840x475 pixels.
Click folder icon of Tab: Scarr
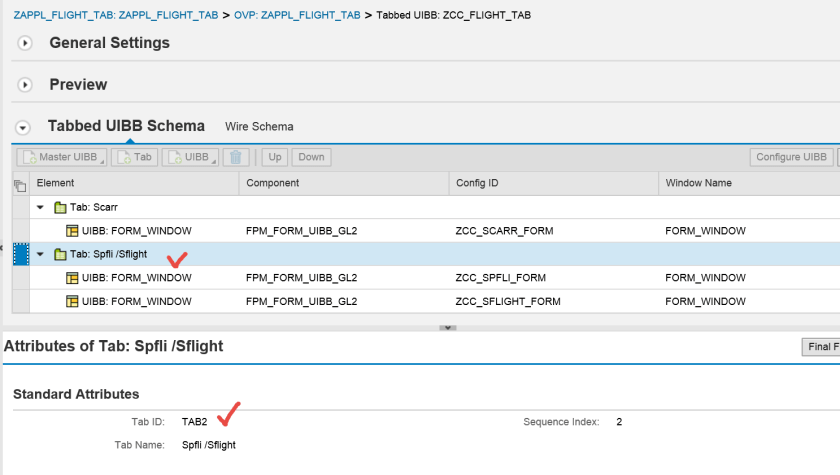pos(60,207)
